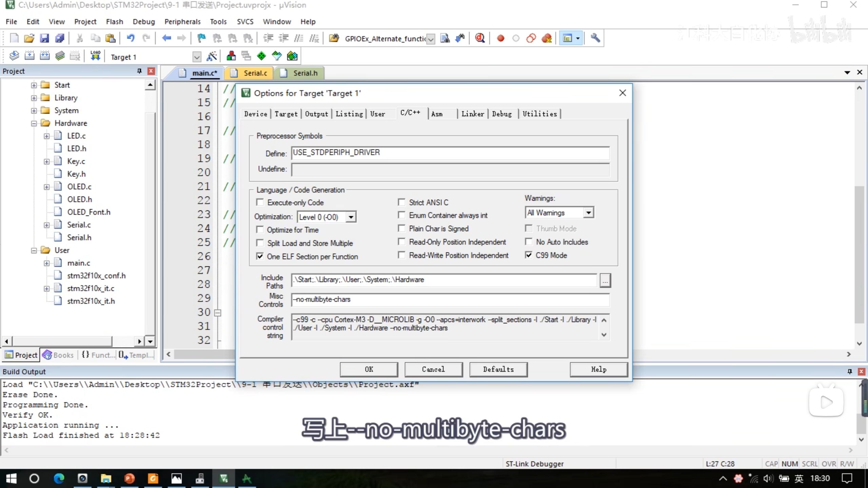868x488 pixels.
Task: Toggle the Strict ANSI C checkbox
Action: click(x=402, y=202)
